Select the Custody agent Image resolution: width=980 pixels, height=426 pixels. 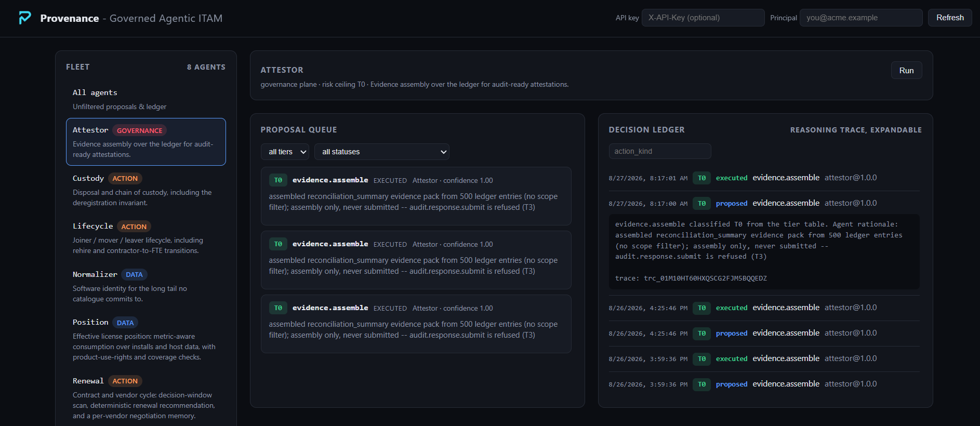click(x=146, y=190)
